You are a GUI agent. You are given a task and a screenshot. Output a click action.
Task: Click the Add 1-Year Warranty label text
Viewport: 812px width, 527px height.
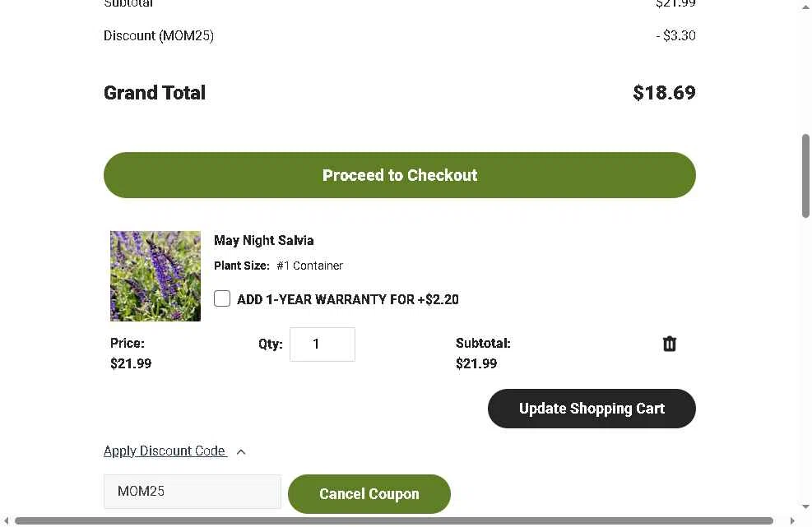pos(348,299)
